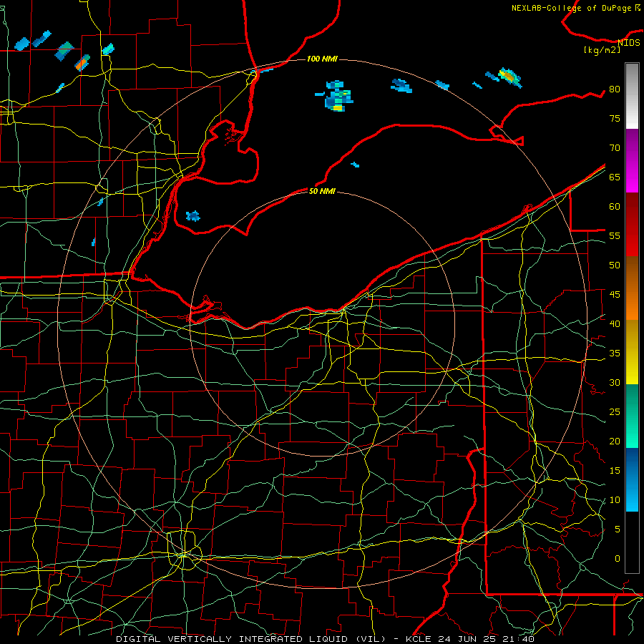Click the NIDS label above the legend
This screenshot has width=644, height=644.
pos(629,43)
